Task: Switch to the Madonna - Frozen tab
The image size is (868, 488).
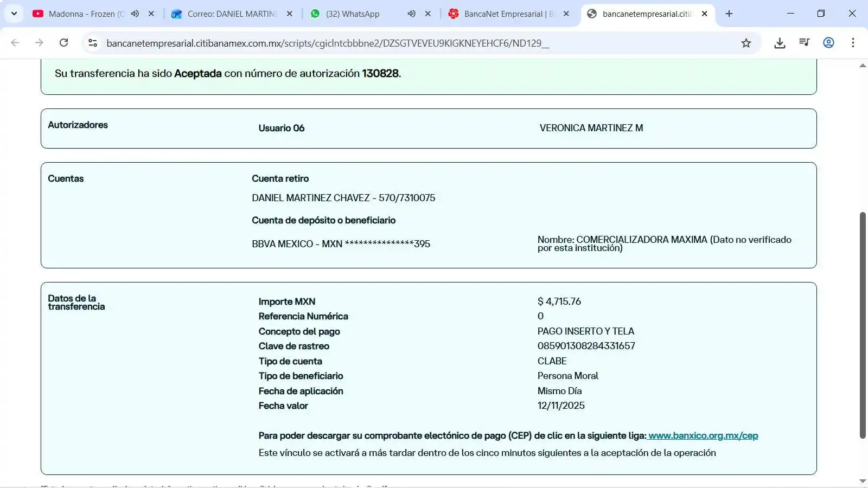Action: [81, 14]
